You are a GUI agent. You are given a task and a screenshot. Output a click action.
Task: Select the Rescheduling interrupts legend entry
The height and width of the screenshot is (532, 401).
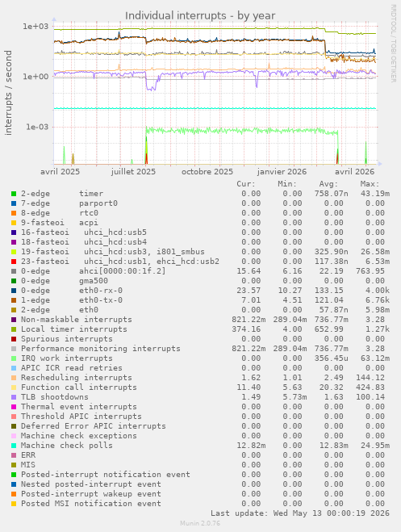[x=77, y=378]
